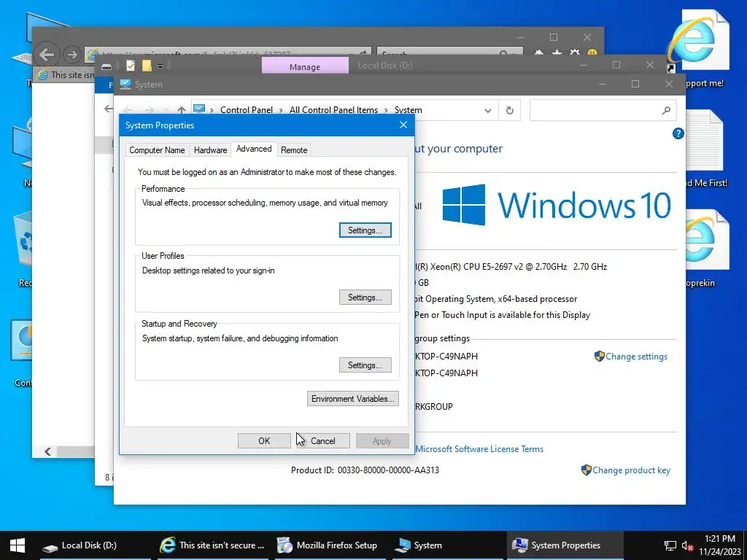Click back arrow in Internet Explorer window

tap(47, 55)
